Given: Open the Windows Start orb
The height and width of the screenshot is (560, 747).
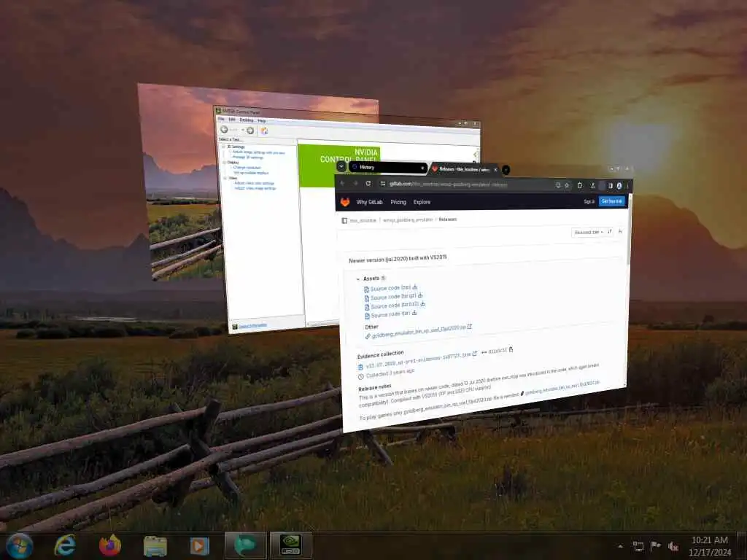Looking at the screenshot, I should click(x=19, y=545).
